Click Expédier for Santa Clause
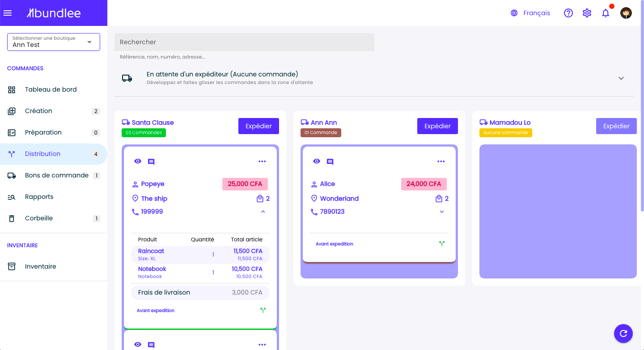The image size is (644, 350). pyautogui.click(x=258, y=126)
